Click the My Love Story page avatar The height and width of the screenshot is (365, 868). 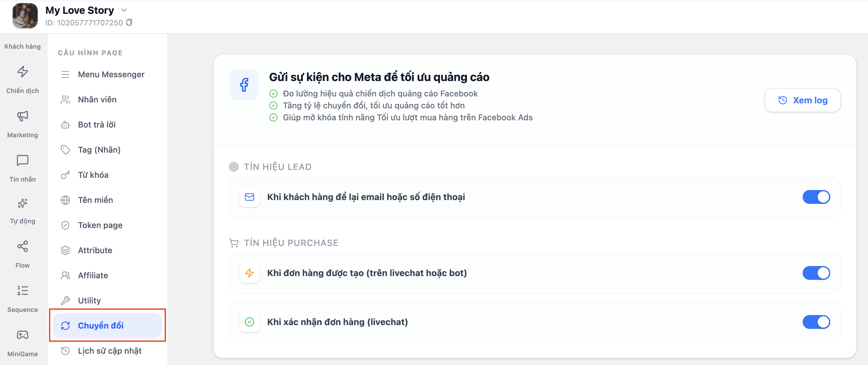click(x=25, y=16)
